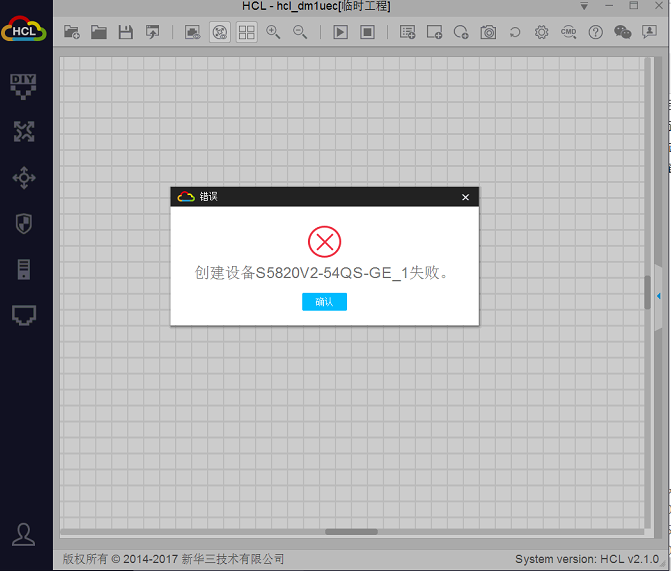
Task: Click the zoom out magnifier
Action: 300,32
